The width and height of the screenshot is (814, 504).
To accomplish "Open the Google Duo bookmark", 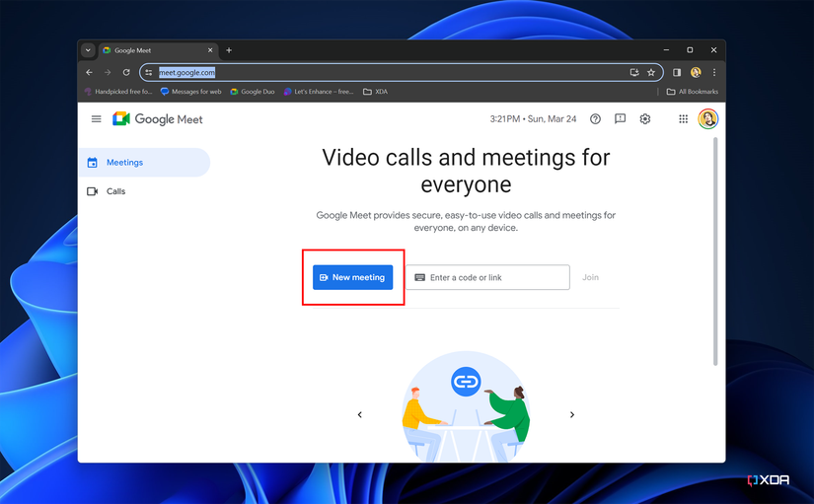I will [253, 92].
